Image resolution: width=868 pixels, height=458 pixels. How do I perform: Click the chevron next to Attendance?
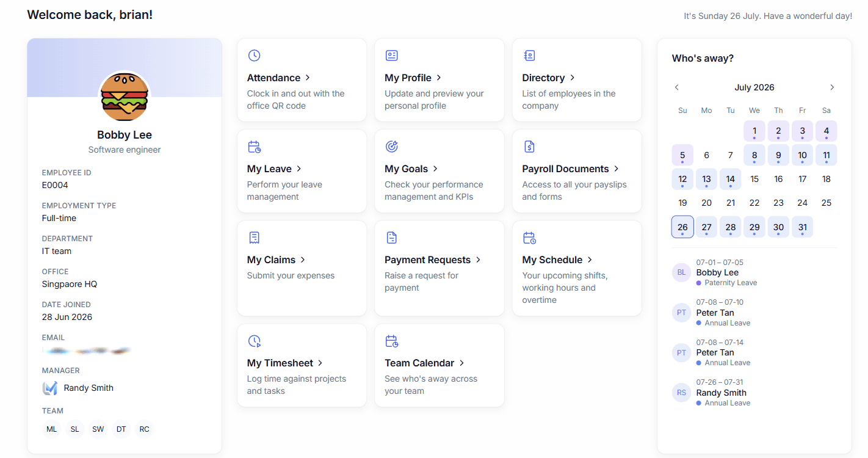(x=308, y=78)
